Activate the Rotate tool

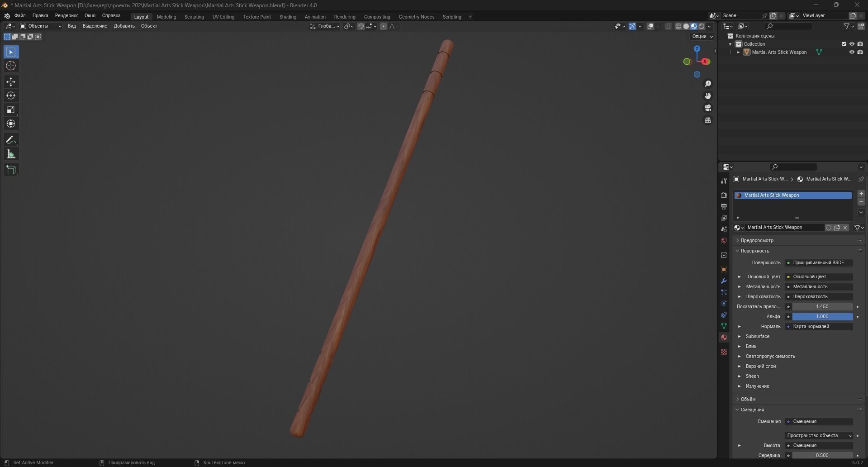(11, 95)
